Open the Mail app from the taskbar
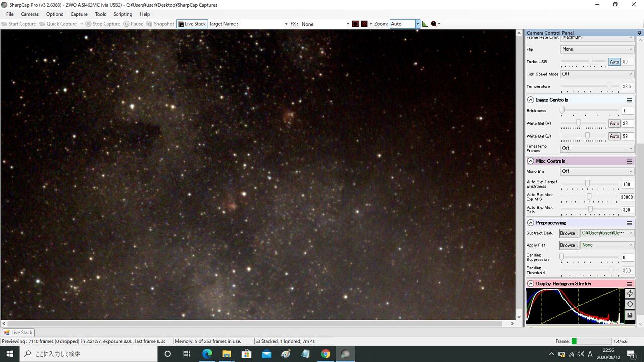Screen dimensions: 644x362 pyautogui.click(x=266, y=354)
